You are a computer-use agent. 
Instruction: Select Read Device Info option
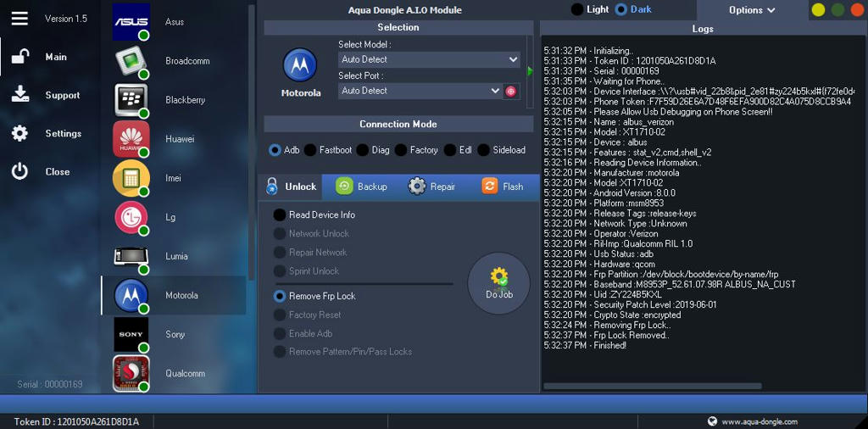[314, 214]
